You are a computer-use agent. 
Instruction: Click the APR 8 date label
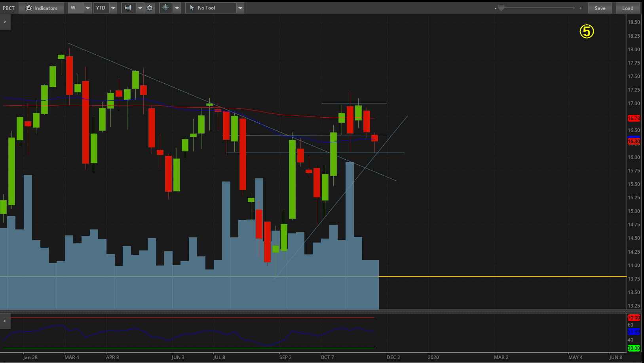click(x=112, y=357)
